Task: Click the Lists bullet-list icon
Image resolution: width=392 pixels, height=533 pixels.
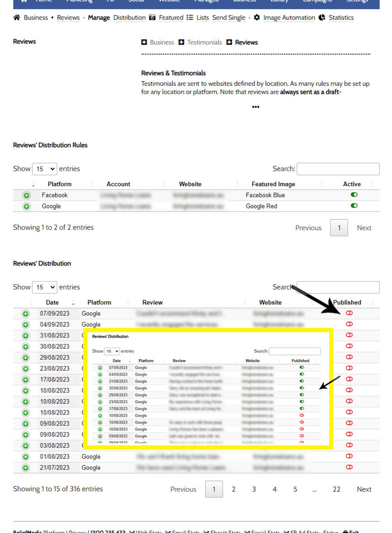Action: pos(190,18)
